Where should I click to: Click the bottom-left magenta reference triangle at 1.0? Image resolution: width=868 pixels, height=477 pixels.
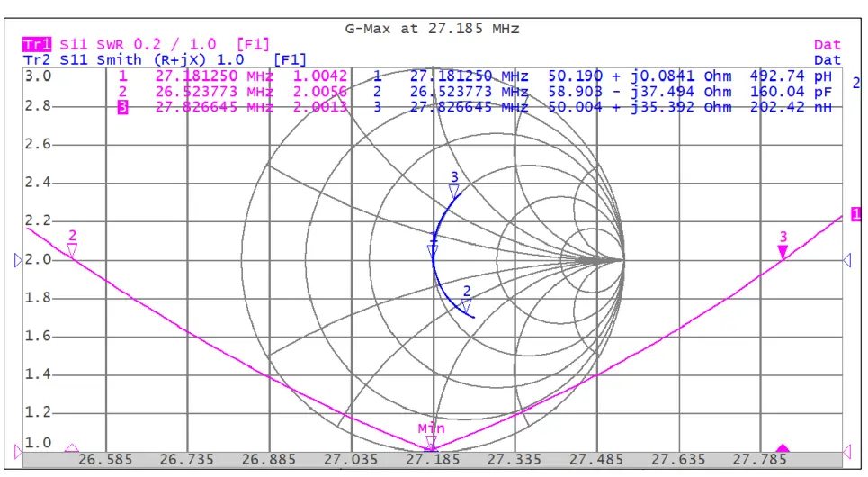click(x=18, y=452)
